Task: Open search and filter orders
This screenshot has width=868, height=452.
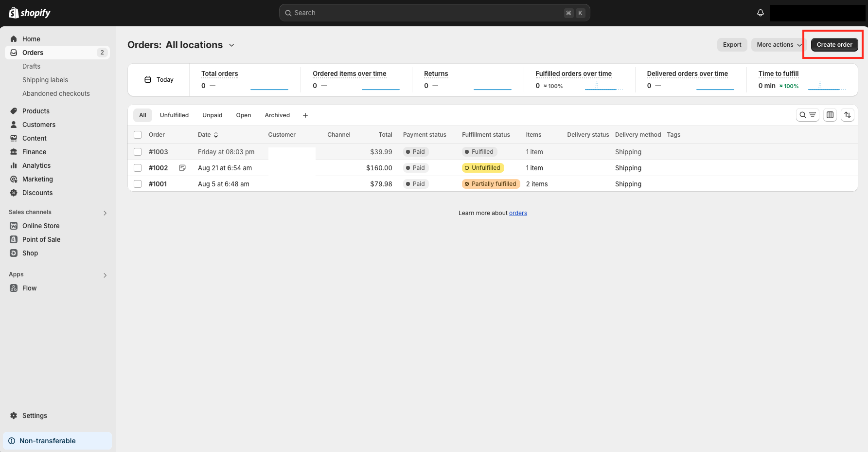Action: coord(808,115)
